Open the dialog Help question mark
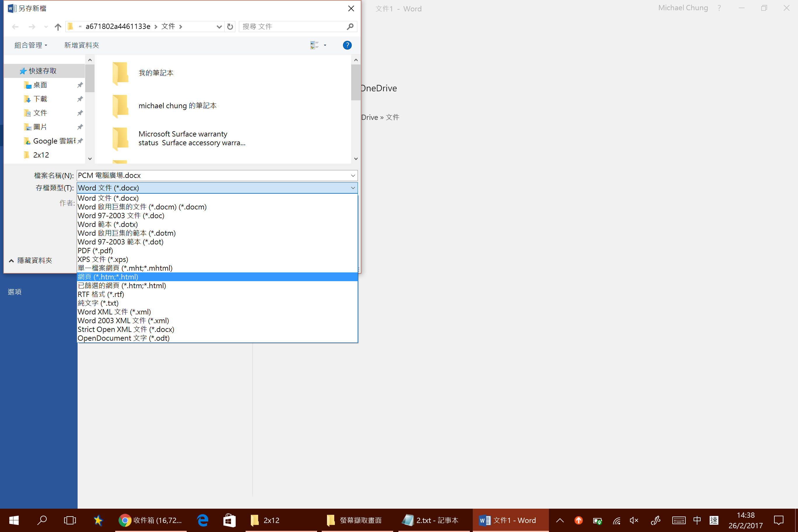 coord(347,45)
